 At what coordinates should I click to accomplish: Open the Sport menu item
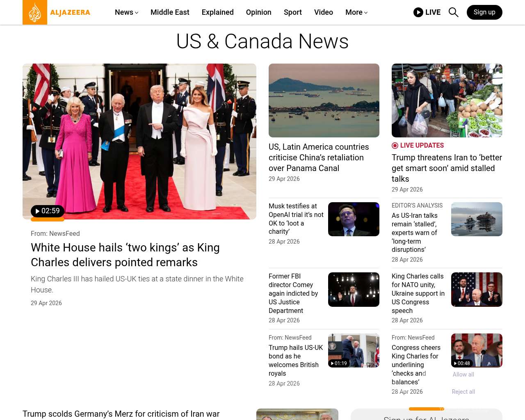pos(292,12)
